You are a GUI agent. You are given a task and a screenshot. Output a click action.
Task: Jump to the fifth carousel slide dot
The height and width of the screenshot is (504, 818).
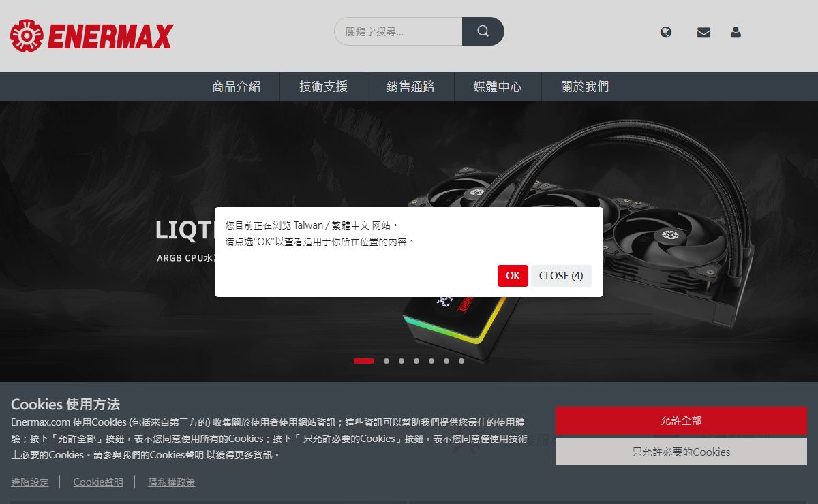click(x=431, y=361)
